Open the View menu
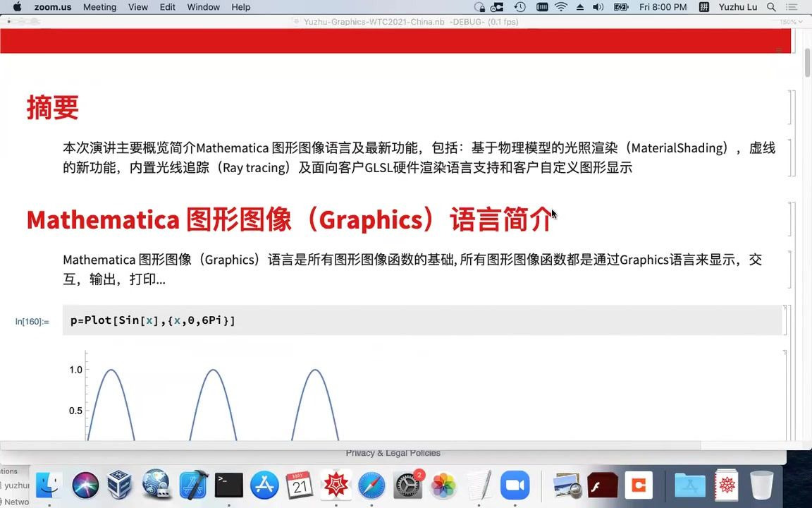This screenshot has height=508, width=812. point(137,7)
